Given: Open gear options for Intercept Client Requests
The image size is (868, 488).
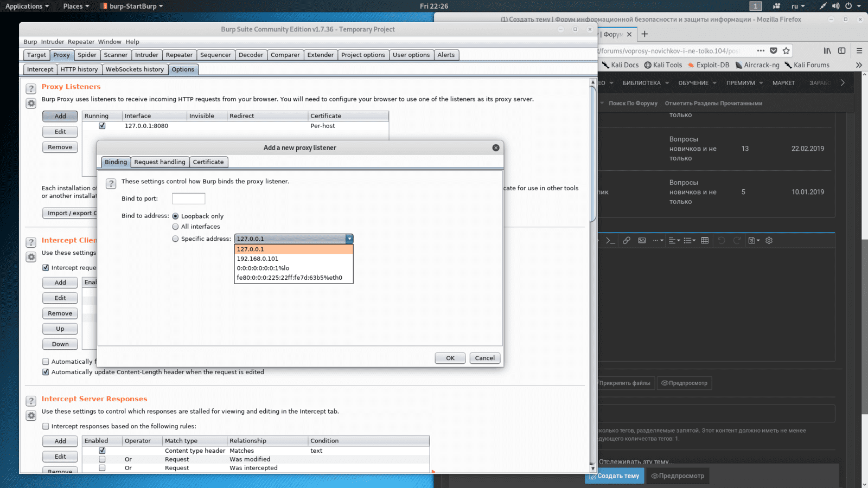Looking at the screenshot, I should point(31,257).
